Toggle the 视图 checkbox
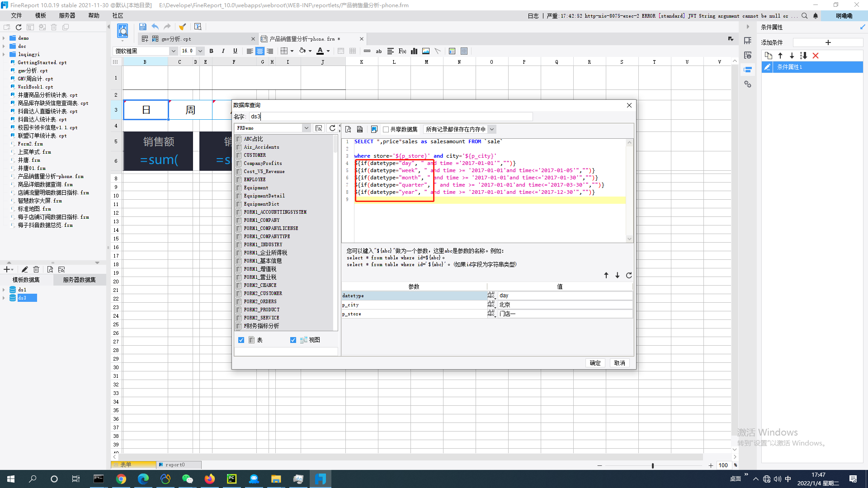 point(293,340)
